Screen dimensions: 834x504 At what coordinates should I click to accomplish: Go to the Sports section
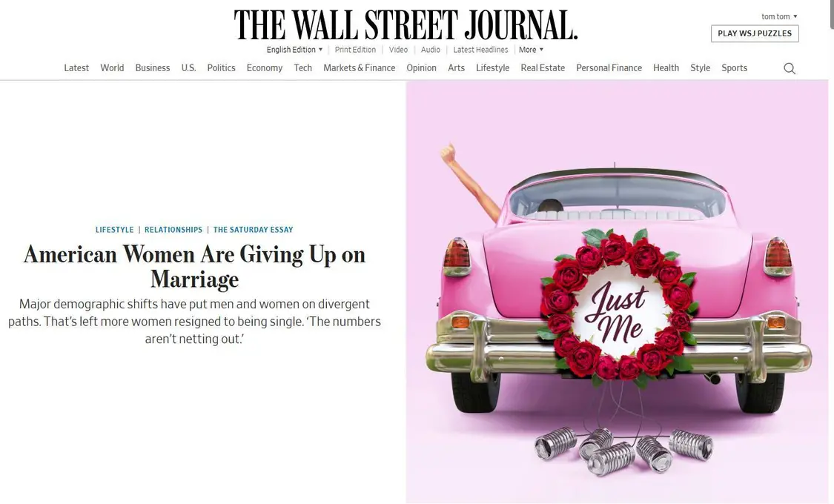click(x=734, y=68)
